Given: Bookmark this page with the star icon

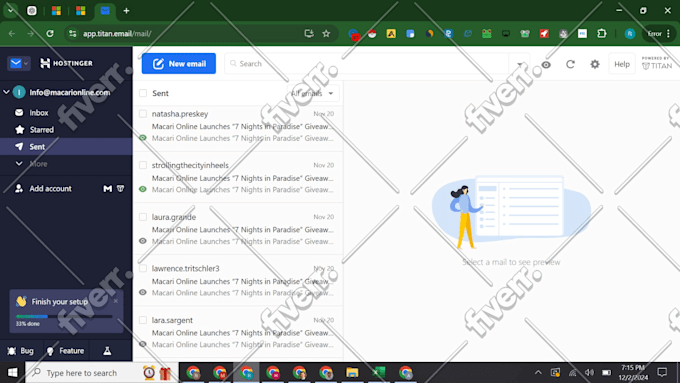Looking at the screenshot, I should 326,34.
